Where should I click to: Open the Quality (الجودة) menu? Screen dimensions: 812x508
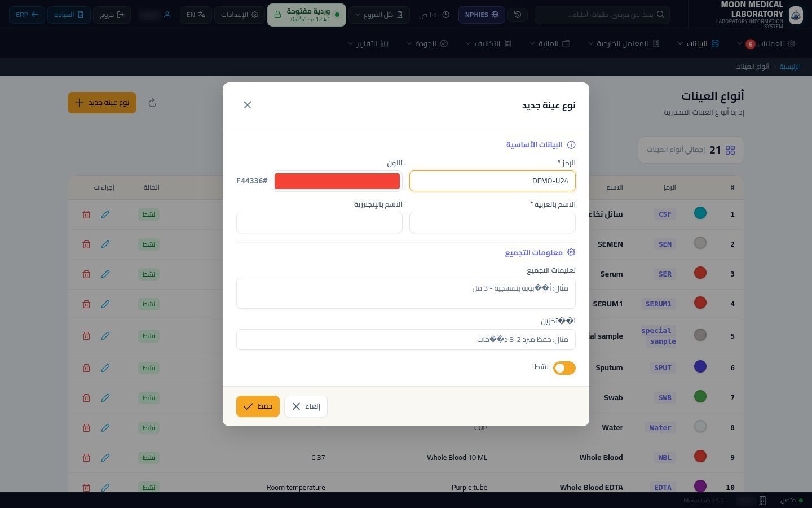427,43
